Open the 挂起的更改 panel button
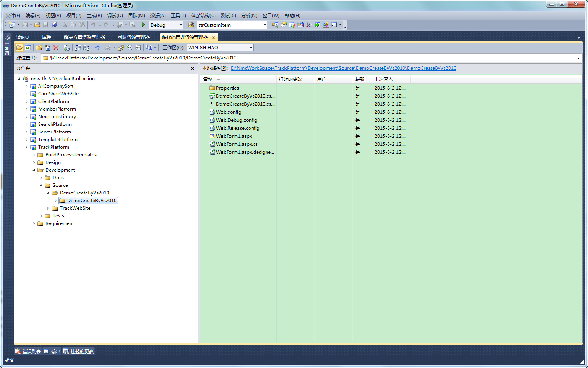588x368 pixels. [x=78, y=351]
